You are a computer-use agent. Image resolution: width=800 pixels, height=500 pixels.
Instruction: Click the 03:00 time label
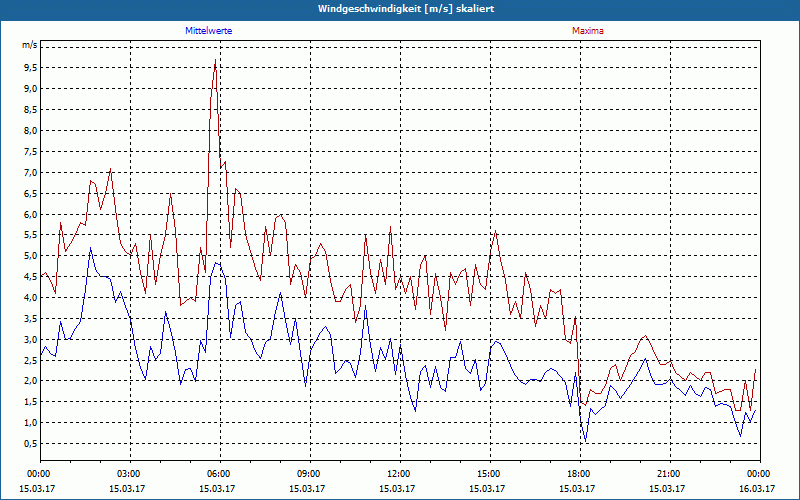(x=131, y=474)
